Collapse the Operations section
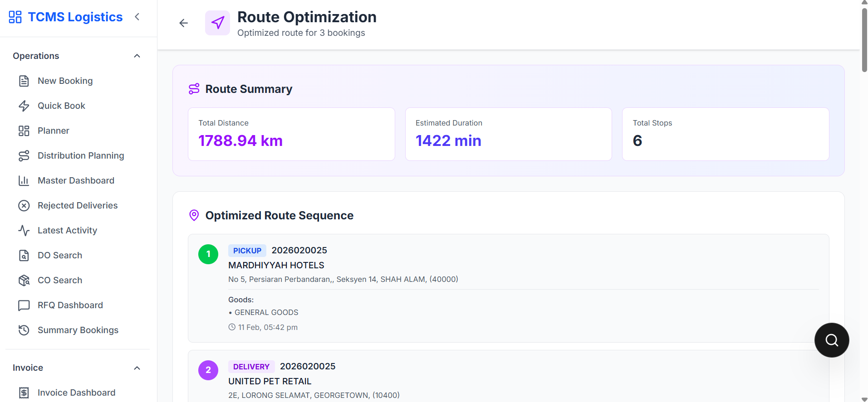 tap(137, 56)
